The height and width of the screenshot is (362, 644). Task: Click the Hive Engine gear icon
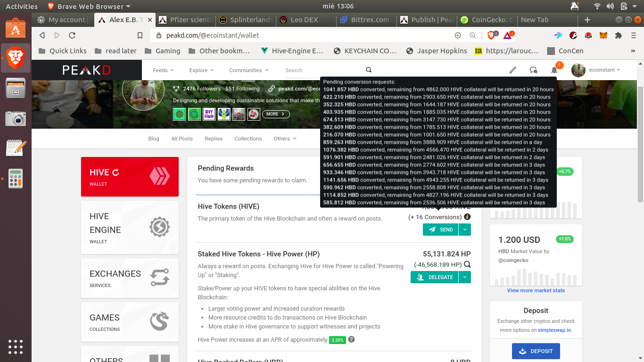pyautogui.click(x=159, y=227)
